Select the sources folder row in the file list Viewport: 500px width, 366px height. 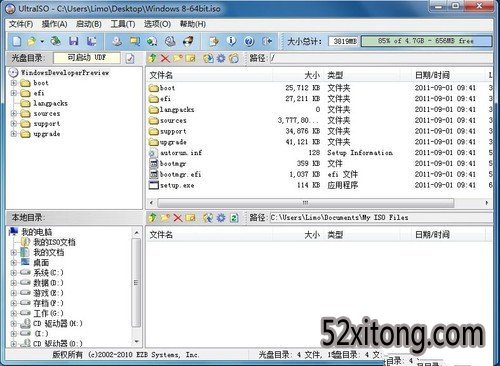(319, 120)
